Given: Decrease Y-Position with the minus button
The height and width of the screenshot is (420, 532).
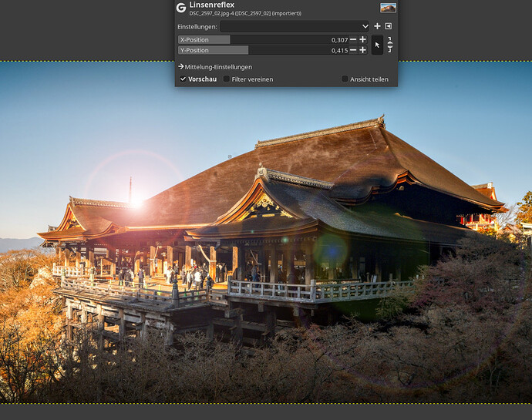Looking at the screenshot, I should [353, 50].
